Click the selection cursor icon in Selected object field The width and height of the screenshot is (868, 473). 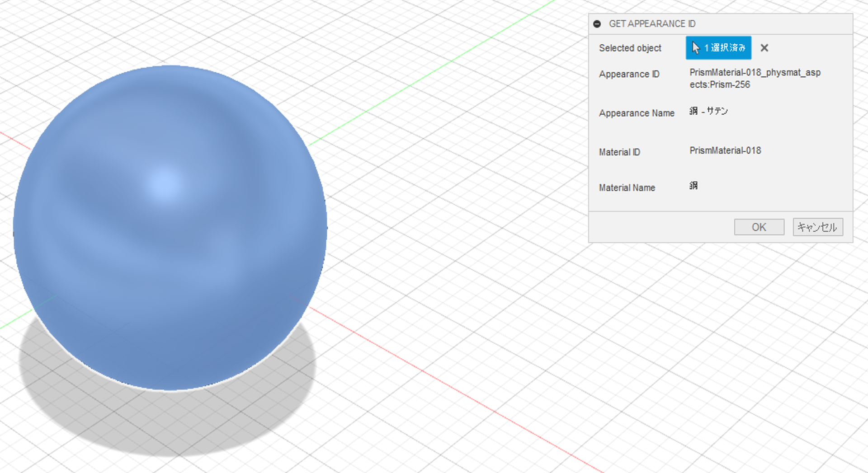pos(695,47)
